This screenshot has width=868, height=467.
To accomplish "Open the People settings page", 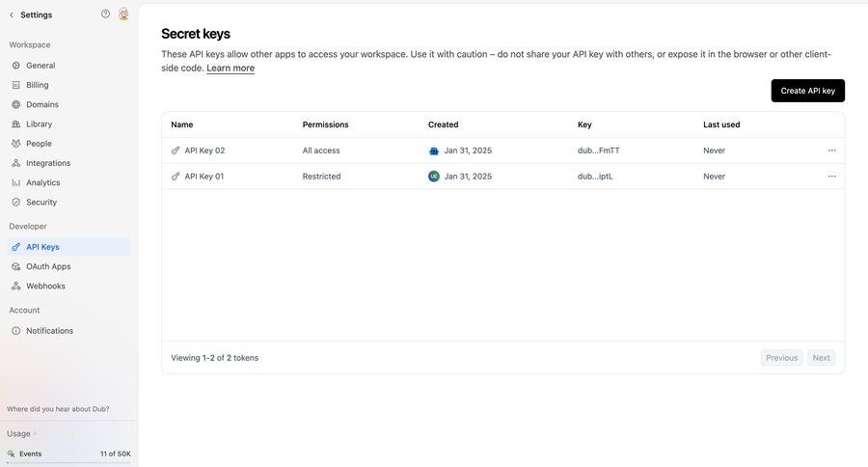I will point(39,144).
